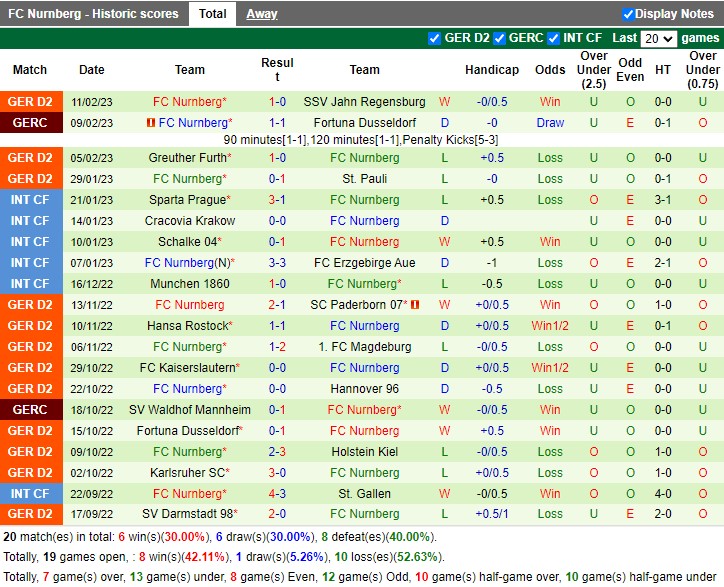724x587 pixels.
Task: Open Cracovia Krakow team link
Action: (x=190, y=221)
